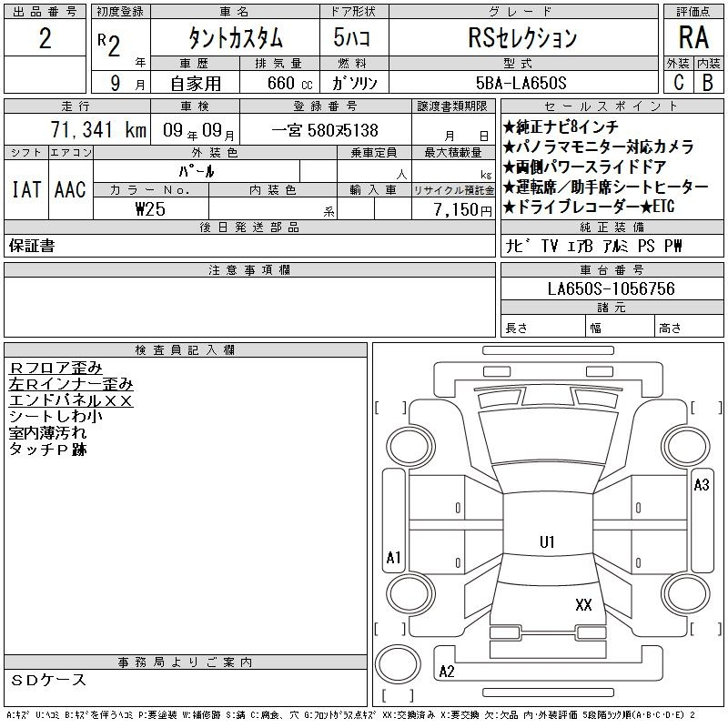Screen dimensions: 728x728
Task: Click the A2 marker near rear bumper
Action: (x=446, y=672)
